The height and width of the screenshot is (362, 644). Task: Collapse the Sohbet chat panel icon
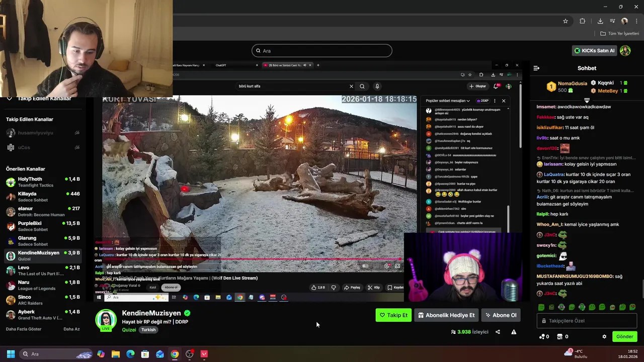pos(536,68)
